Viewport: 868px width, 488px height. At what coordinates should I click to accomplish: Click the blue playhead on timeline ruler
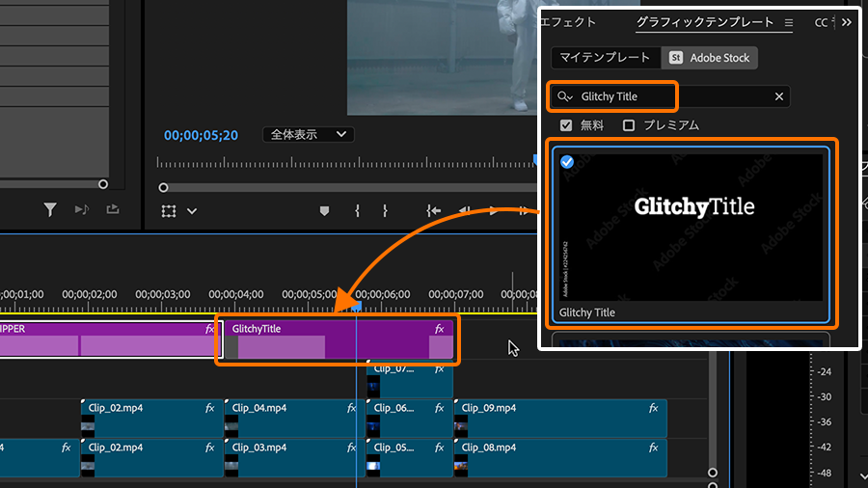(357, 306)
